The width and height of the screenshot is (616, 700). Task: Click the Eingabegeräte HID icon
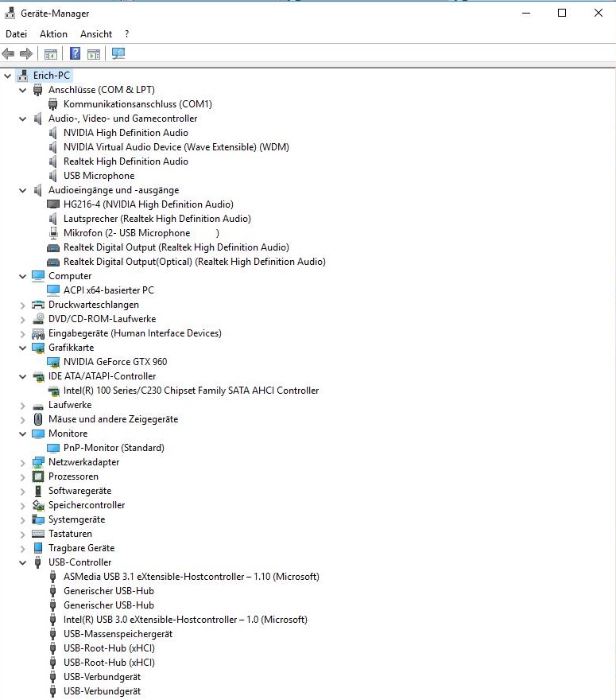click(38, 333)
